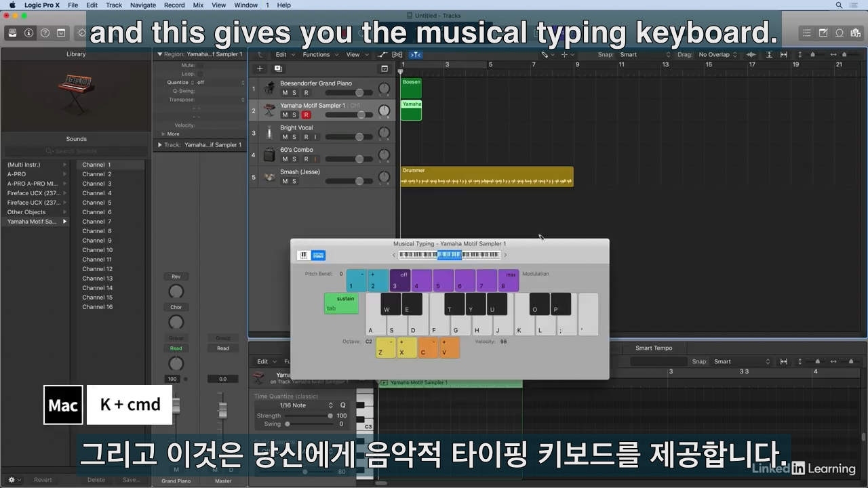Open Quick Help question mark icon
Screen dimensions: 868x488
click(x=45, y=33)
